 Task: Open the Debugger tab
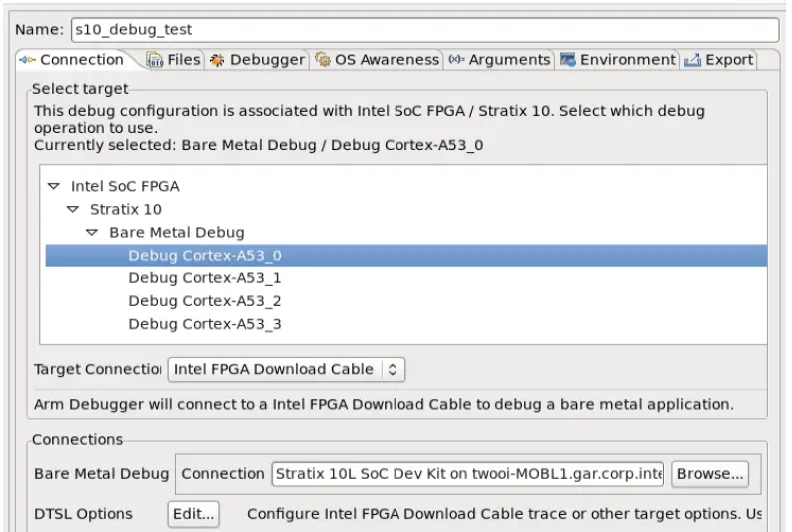pos(258,60)
